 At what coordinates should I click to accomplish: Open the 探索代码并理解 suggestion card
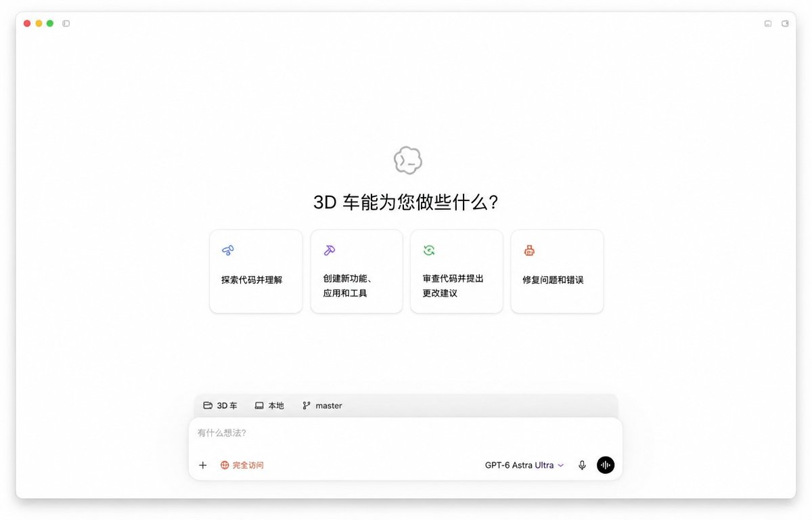[x=256, y=272]
